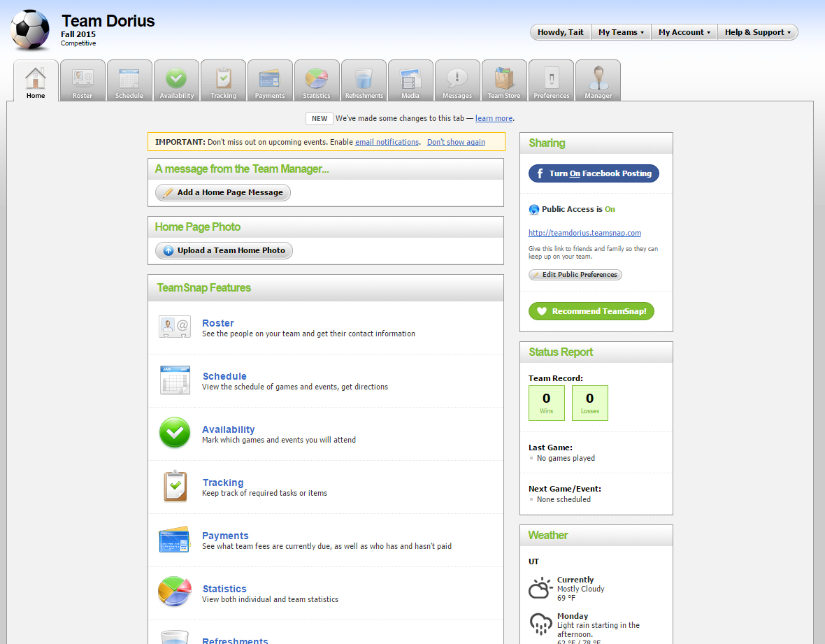Viewport: 825px width, 644px height.
Task: Turn on Facebook Posting
Action: point(594,173)
